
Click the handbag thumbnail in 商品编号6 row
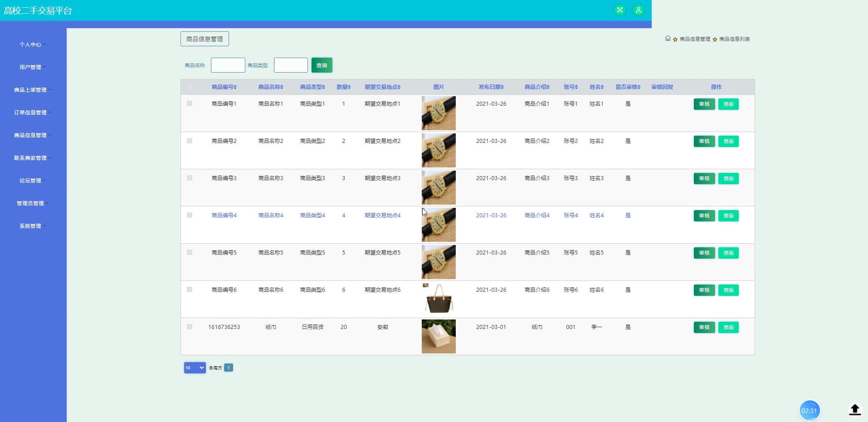pos(439,299)
